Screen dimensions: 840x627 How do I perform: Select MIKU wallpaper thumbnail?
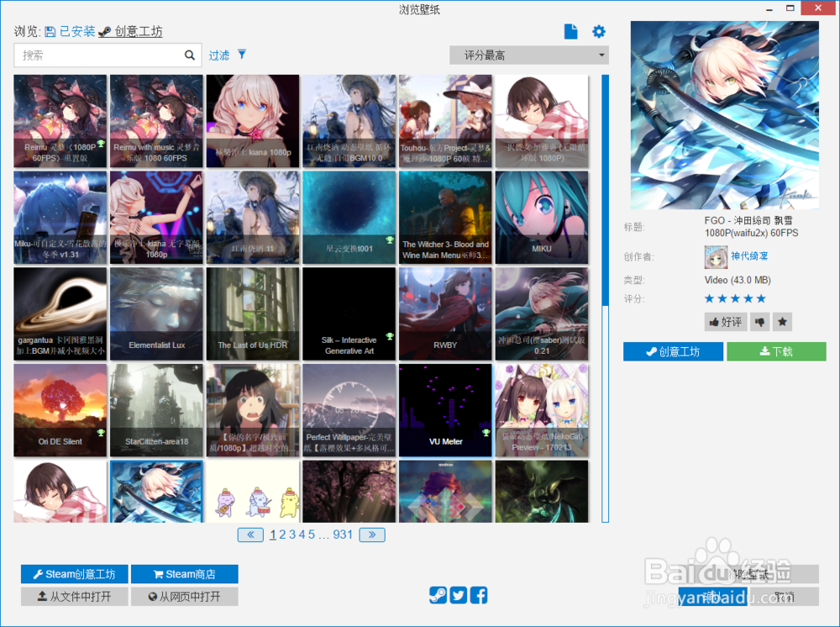542,218
